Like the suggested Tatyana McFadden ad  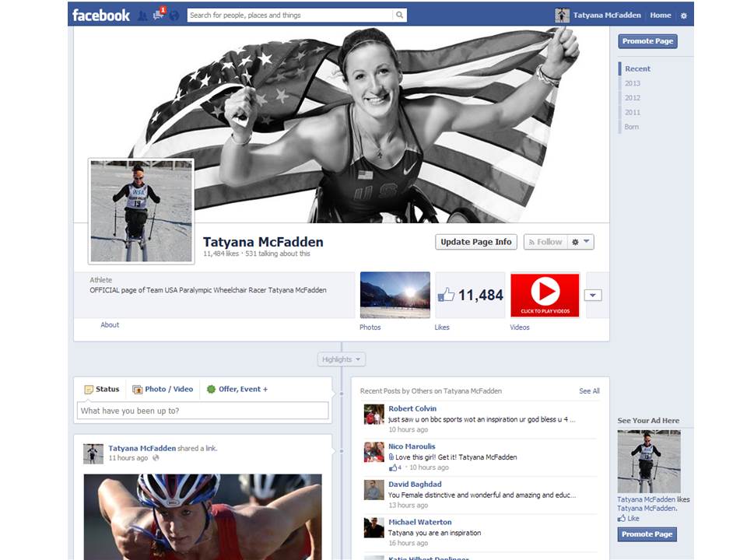(627, 518)
